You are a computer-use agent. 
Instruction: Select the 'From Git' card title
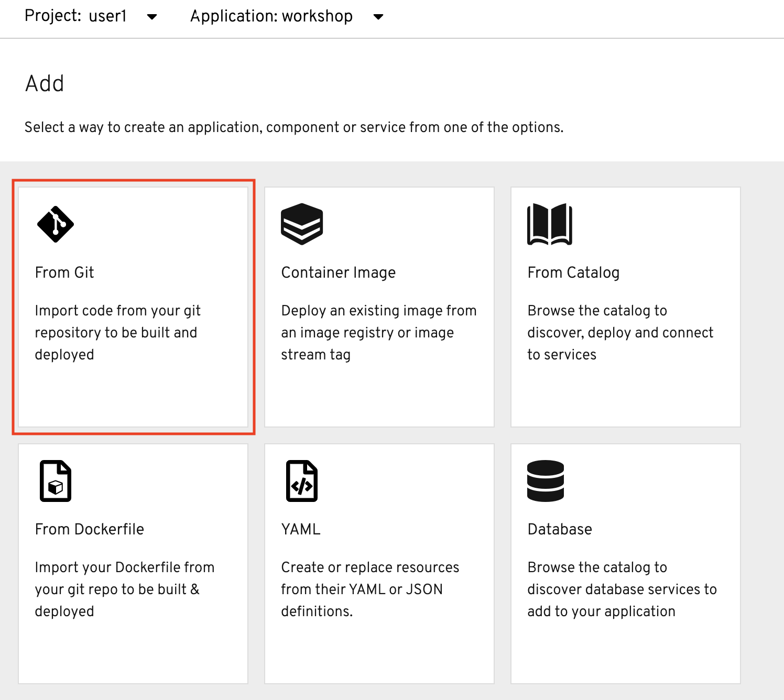(x=64, y=272)
